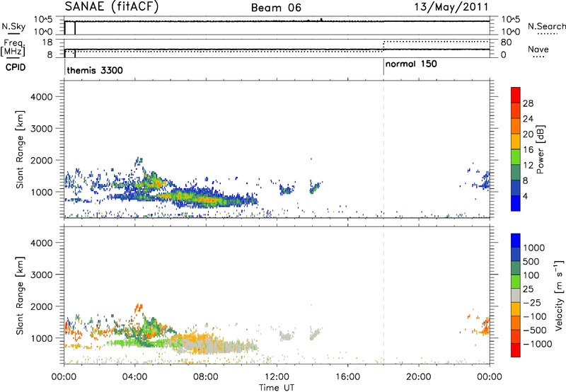Click the "Nave" legend label
This screenshot has height=392, width=566.
(538, 49)
